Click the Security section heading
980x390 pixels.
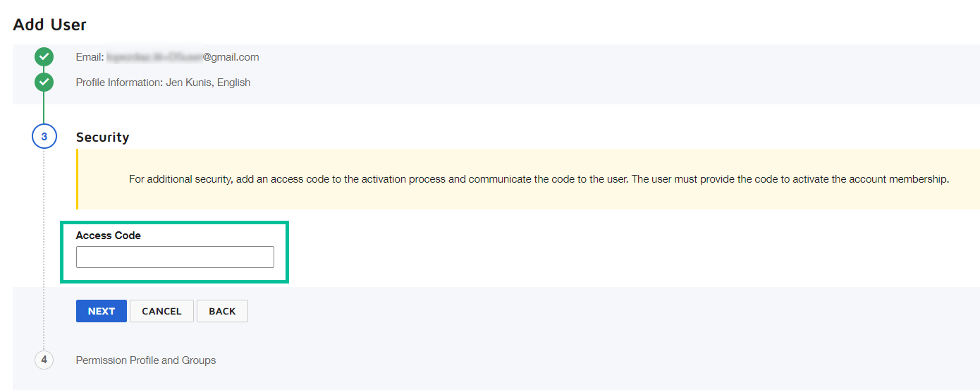[103, 137]
